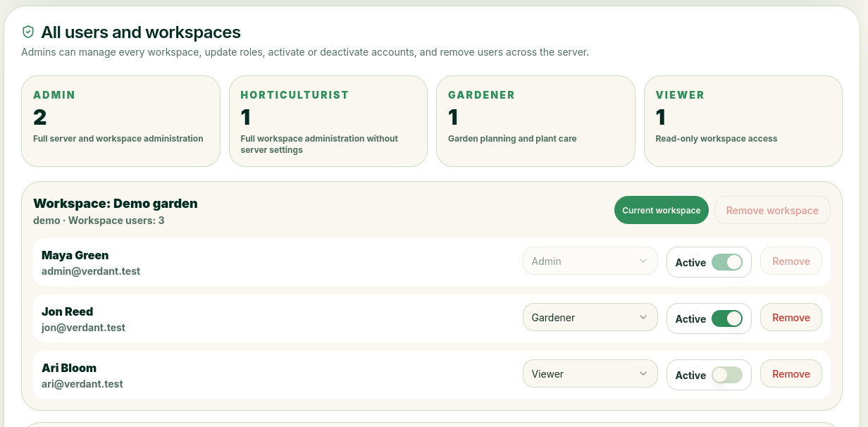Screen dimensions: 868x427
Task: Toggle Maya Green's Active switch
Action: click(x=727, y=262)
